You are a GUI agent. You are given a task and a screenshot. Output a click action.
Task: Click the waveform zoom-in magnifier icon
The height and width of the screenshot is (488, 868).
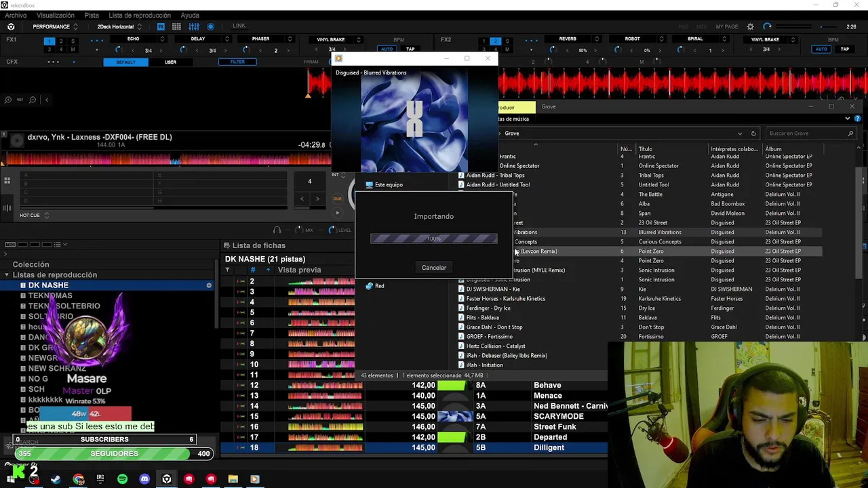(8, 100)
